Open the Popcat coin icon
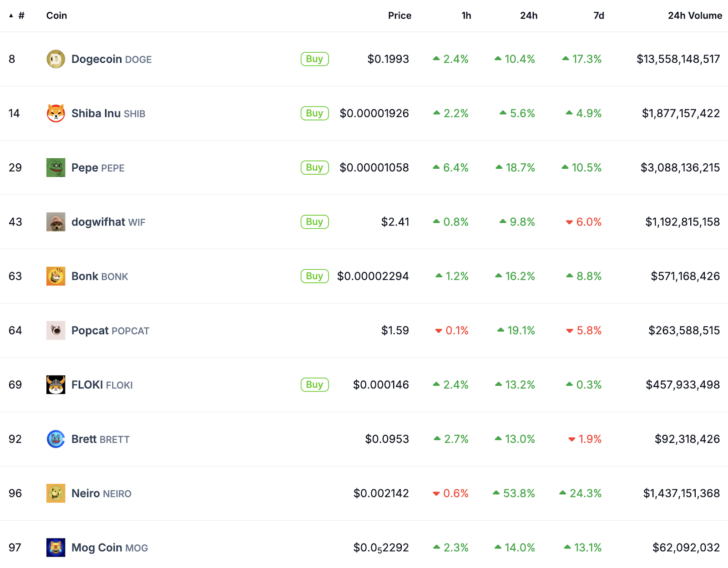728x568 pixels. click(x=56, y=331)
